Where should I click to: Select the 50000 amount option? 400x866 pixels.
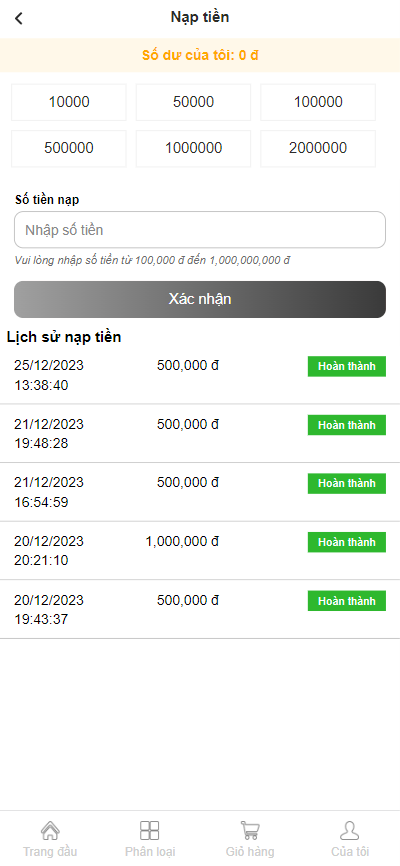tap(193, 102)
